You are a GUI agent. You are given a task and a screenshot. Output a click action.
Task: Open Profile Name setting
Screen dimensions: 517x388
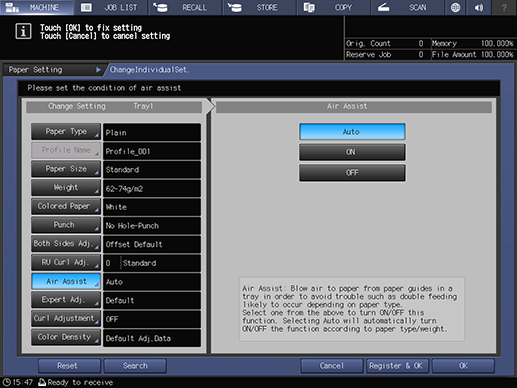point(66,150)
